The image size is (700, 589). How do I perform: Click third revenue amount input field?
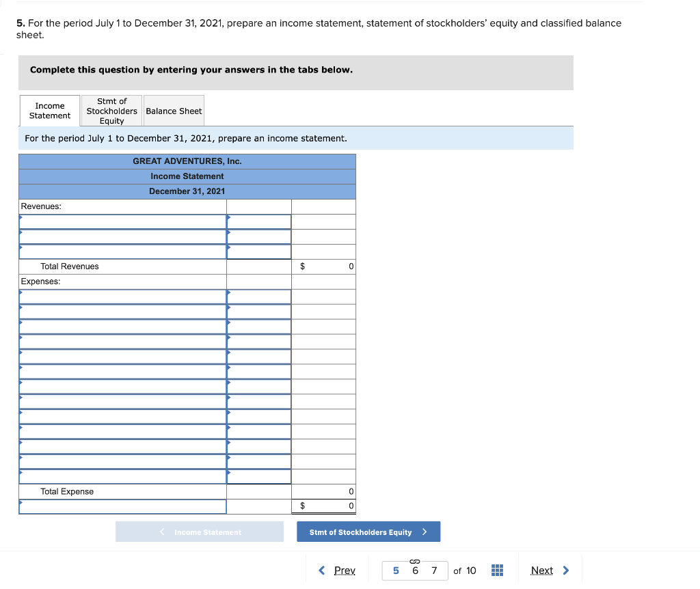tap(259, 251)
